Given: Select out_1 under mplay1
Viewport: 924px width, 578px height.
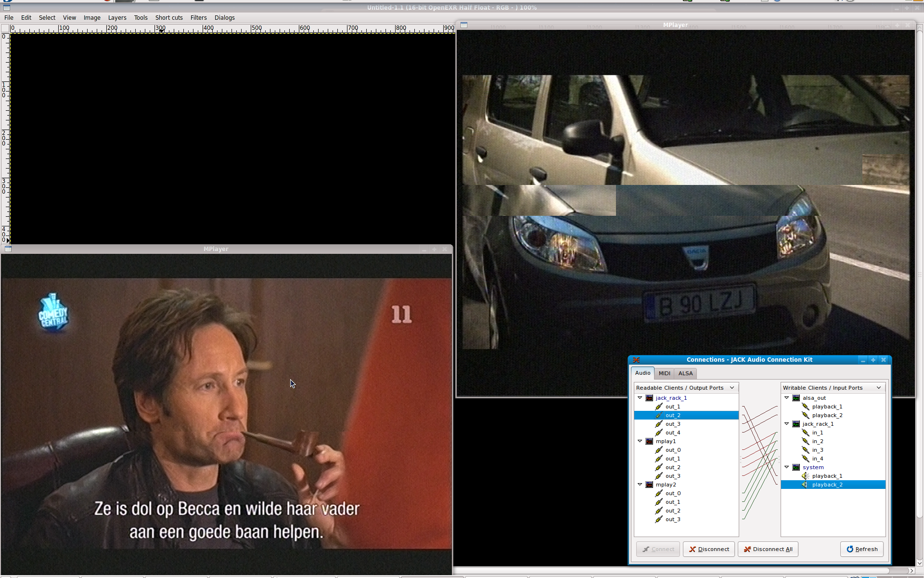Looking at the screenshot, I should tap(673, 459).
